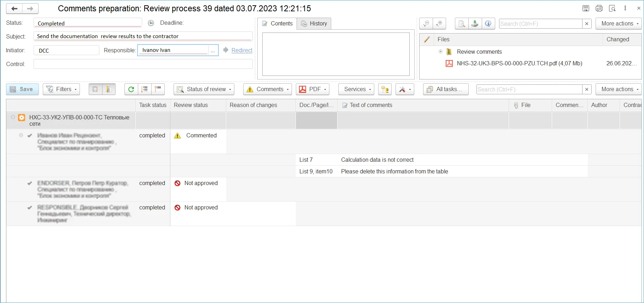Toggle the folder view button beside clipboard
This screenshot has height=303, width=644.
109,89
